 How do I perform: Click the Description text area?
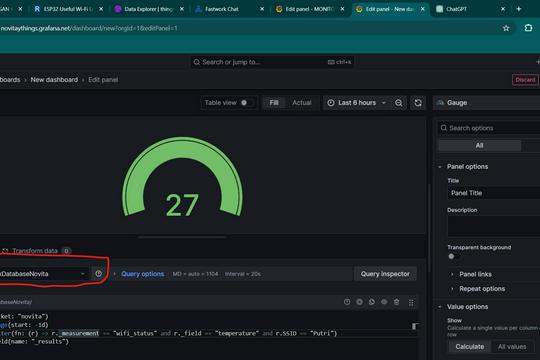(x=494, y=226)
